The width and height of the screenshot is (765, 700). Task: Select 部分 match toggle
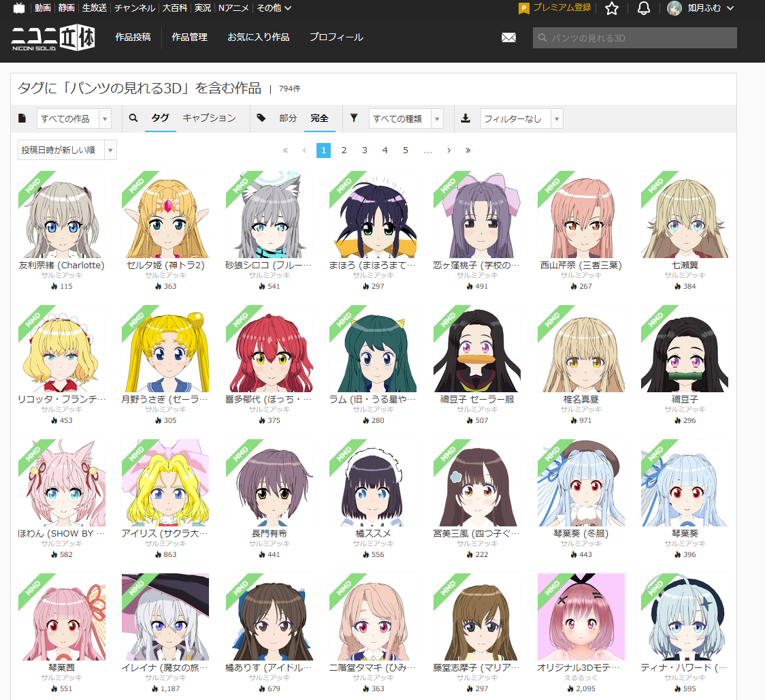[288, 118]
